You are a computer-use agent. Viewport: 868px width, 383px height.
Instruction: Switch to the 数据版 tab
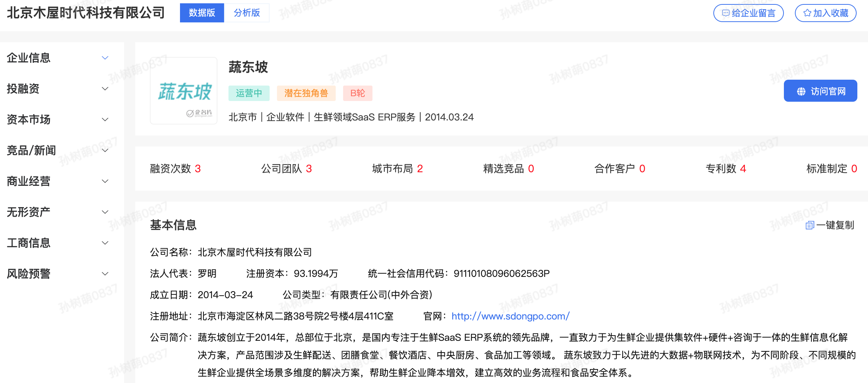202,13
